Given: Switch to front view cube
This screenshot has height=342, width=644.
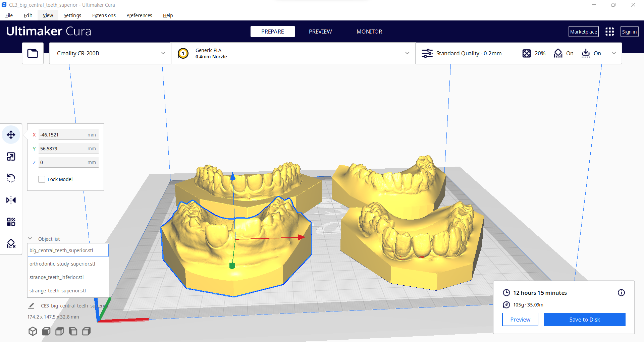Looking at the screenshot, I should [46, 331].
